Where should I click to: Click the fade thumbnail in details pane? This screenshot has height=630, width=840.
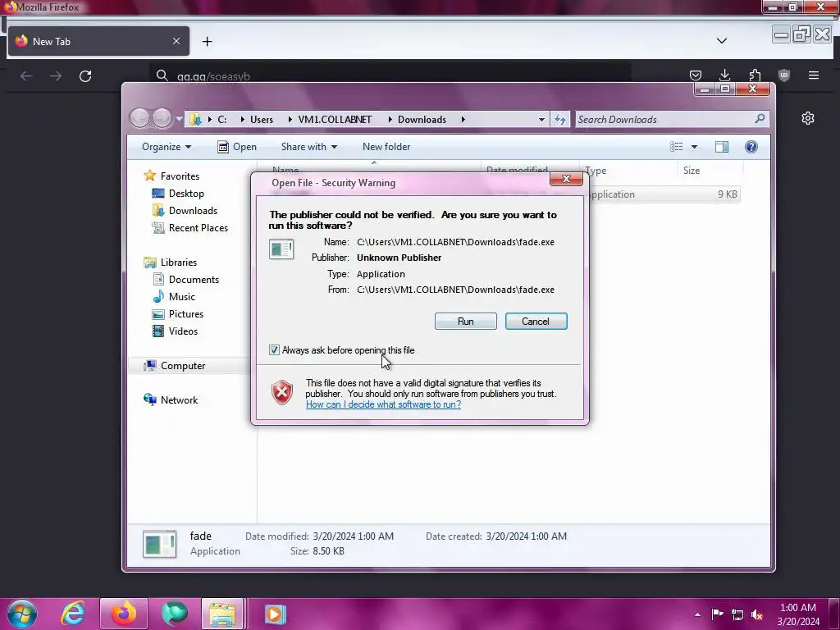click(160, 544)
